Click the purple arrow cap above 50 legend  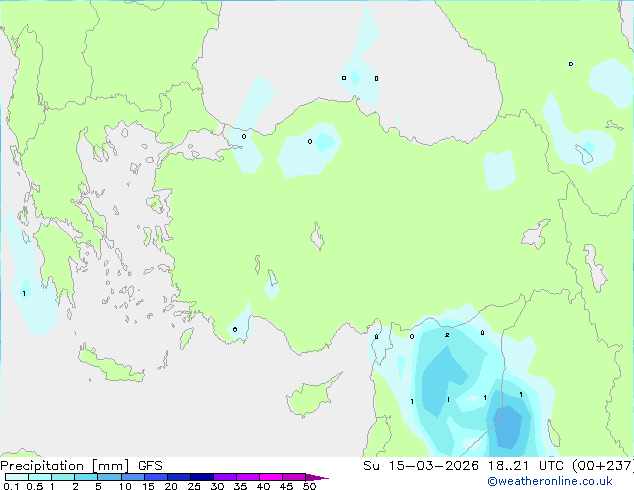point(317,477)
